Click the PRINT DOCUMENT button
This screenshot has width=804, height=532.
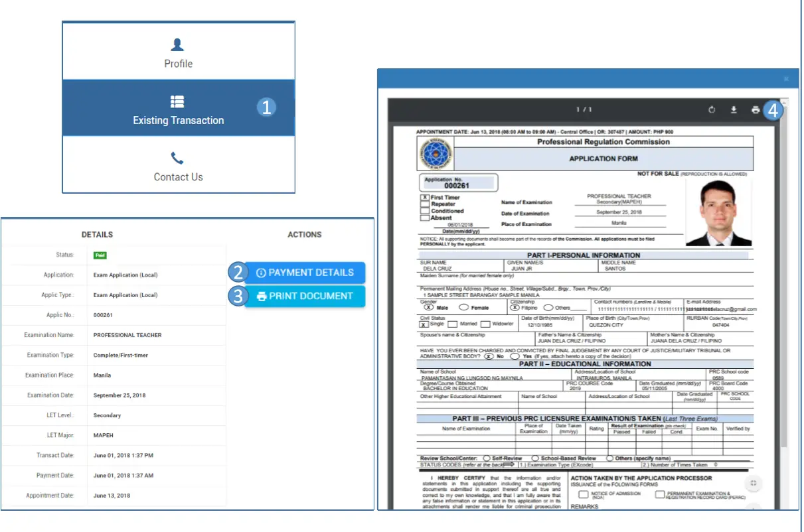pyautogui.click(x=305, y=296)
